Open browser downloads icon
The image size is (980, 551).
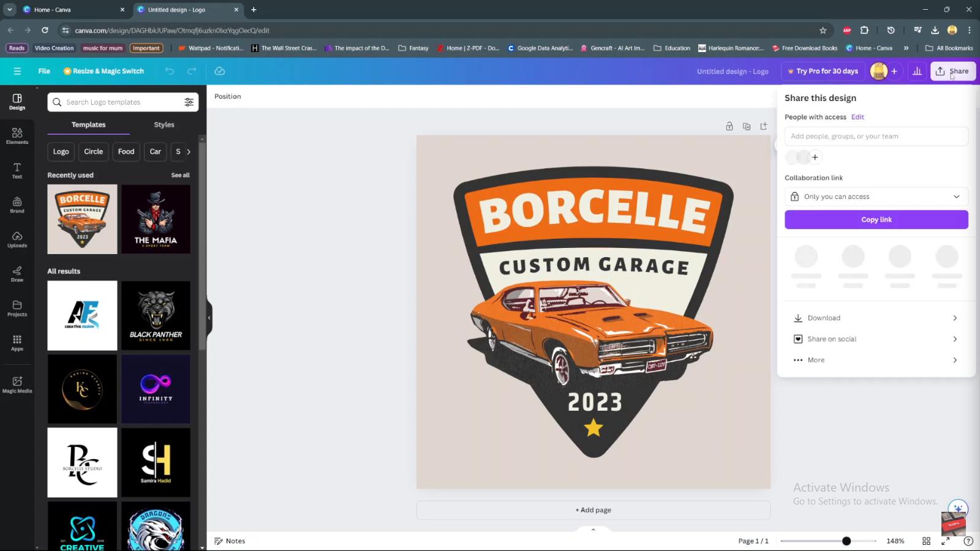(x=935, y=30)
